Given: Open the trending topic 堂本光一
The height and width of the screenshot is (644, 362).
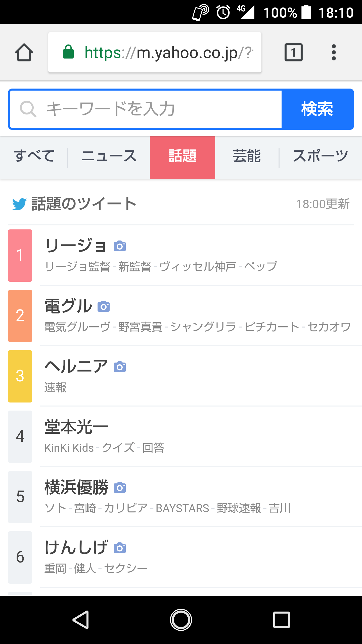Looking at the screenshot, I should click(76, 427).
